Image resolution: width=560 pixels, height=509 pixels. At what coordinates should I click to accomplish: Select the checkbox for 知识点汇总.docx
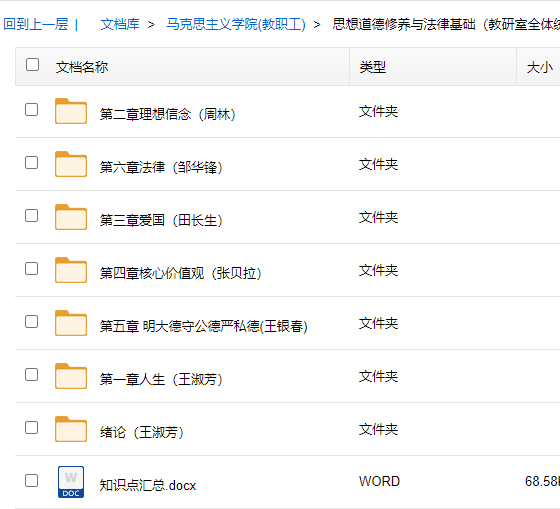click(x=31, y=480)
